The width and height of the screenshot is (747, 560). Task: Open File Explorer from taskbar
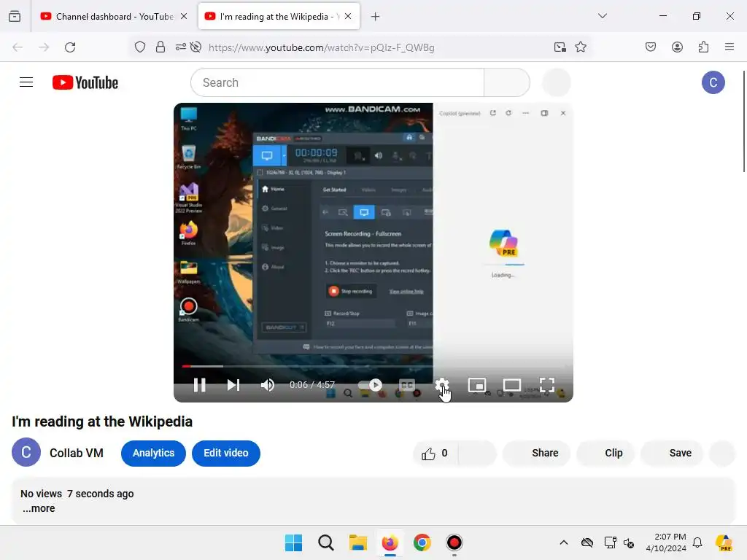click(357, 542)
